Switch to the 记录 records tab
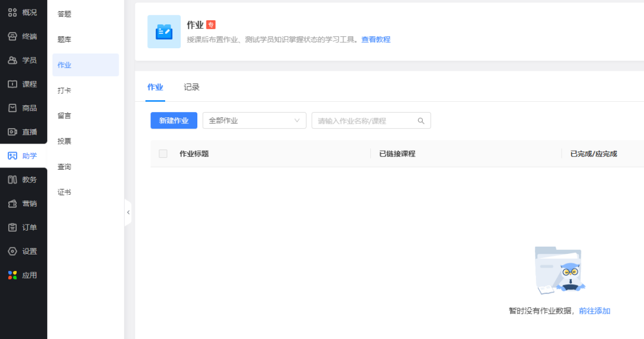644x339 pixels. point(191,87)
